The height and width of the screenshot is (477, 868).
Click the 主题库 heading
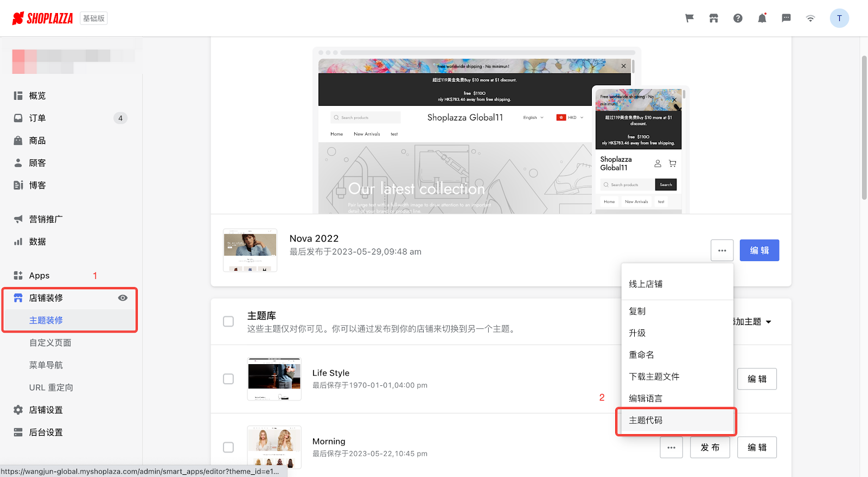click(x=261, y=316)
